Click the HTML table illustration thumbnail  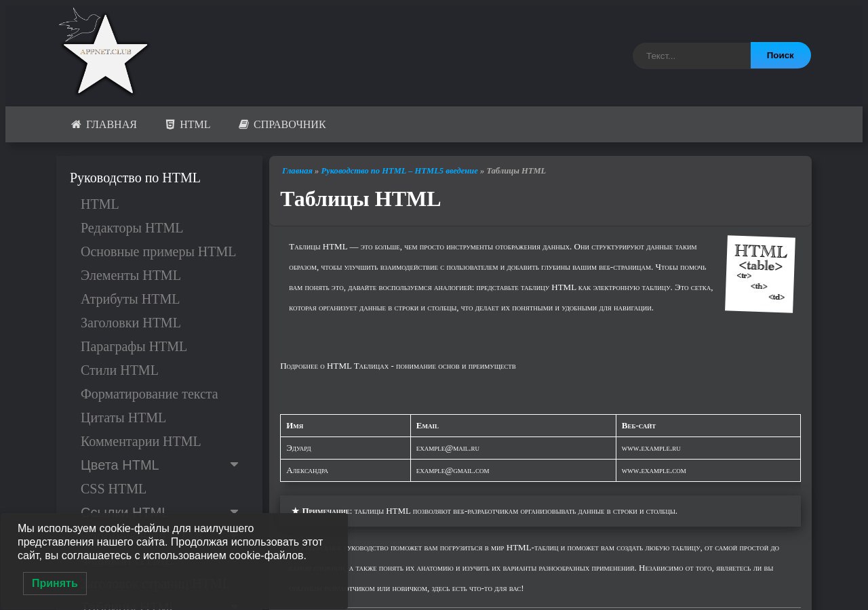coord(759,274)
